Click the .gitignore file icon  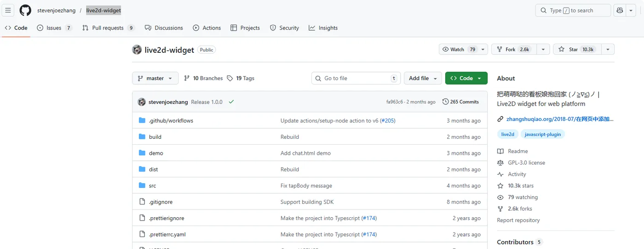point(142,202)
